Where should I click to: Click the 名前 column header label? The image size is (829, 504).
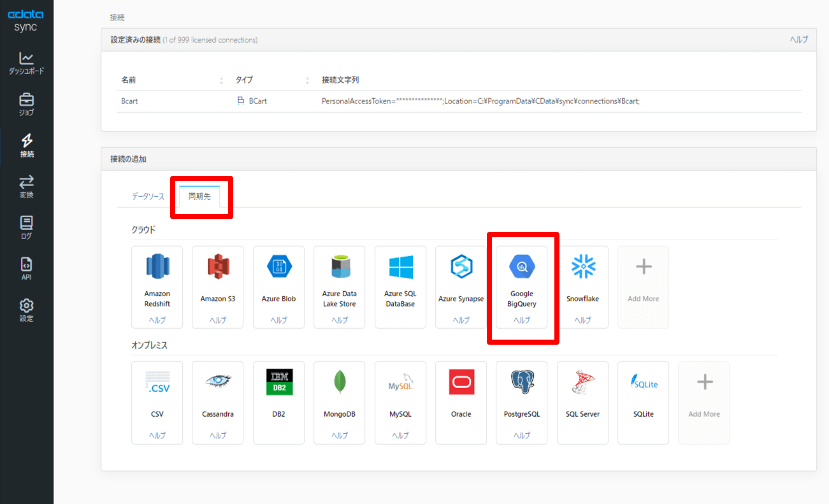(129, 80)
